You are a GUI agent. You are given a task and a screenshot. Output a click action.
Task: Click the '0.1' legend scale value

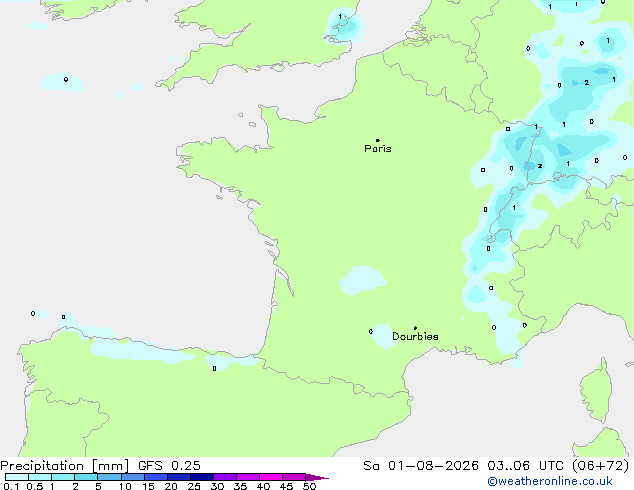click(x=11, y=486)
